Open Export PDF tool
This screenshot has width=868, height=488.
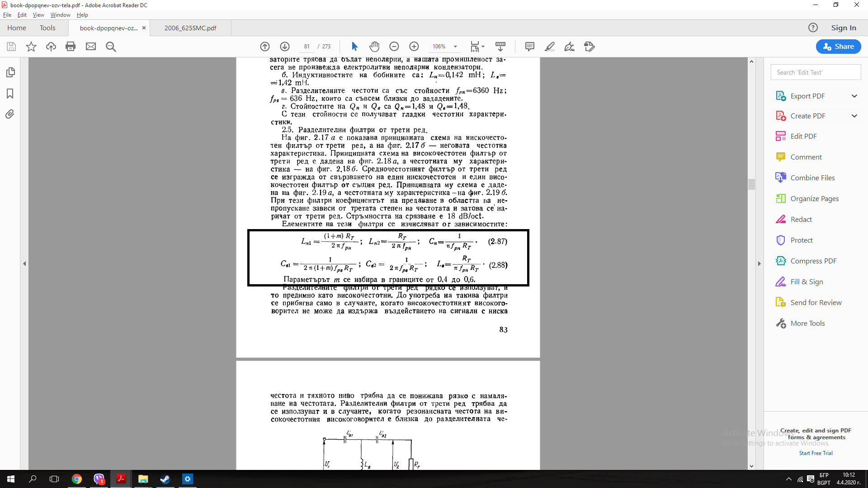[x=807, y=96]
